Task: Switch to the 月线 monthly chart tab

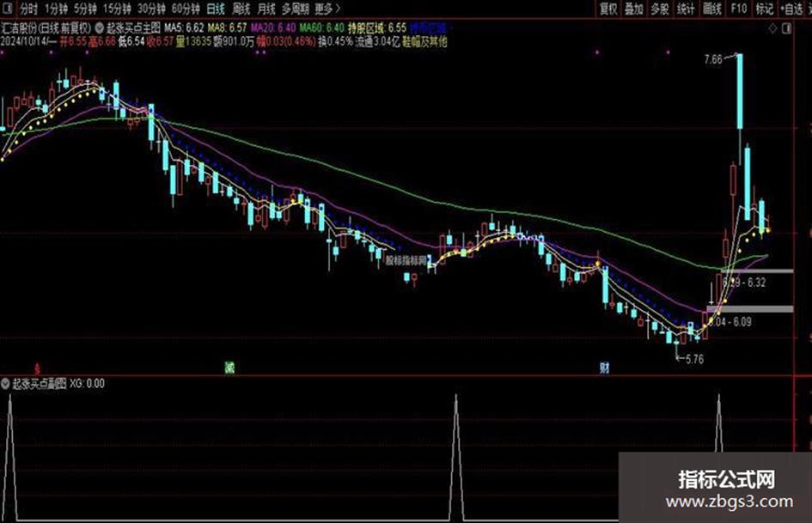Action: (266, 9)
